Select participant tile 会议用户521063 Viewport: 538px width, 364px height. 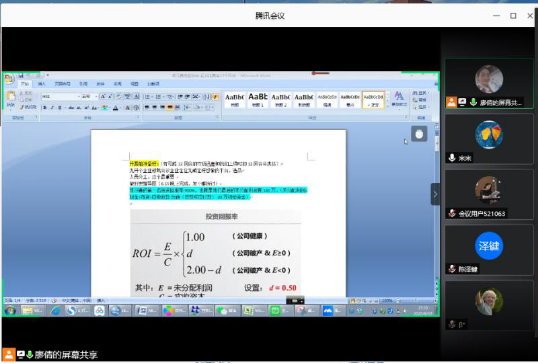(x=489, y=195)
